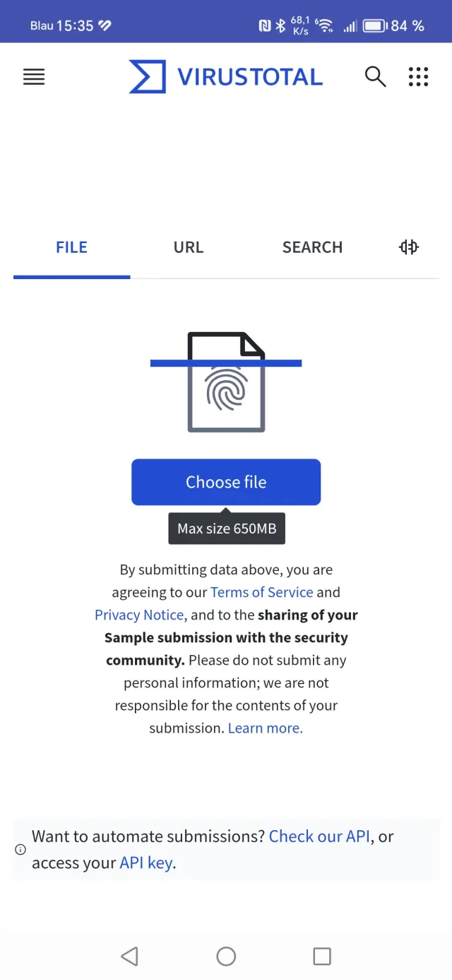The height and width of the screenshot is (980, 452).
Task: Follow the Learn more link
Action: click(x=265, y=728)
